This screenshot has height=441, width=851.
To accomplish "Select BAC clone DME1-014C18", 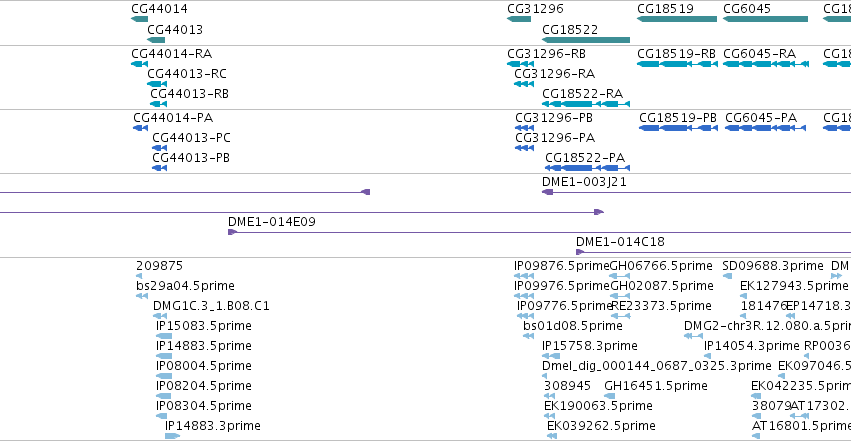I will (713, 252).
